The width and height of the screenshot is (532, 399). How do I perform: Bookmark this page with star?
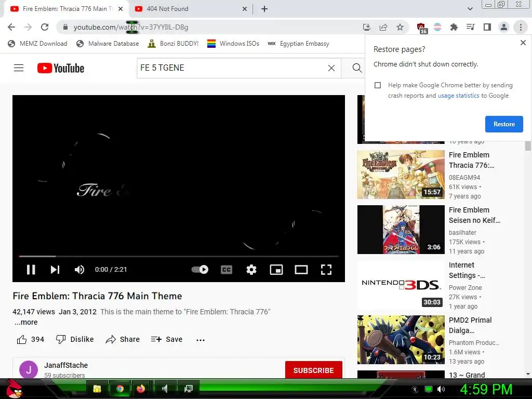click(x=400, y=27)
